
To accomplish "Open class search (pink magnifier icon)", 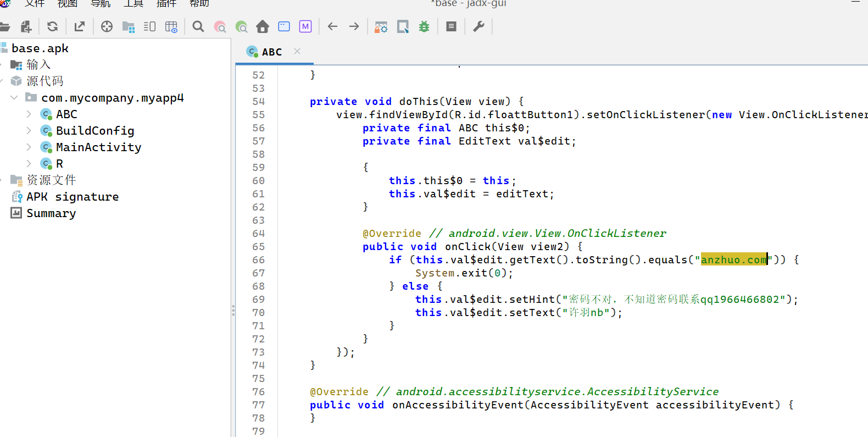I will click(220, 26).
